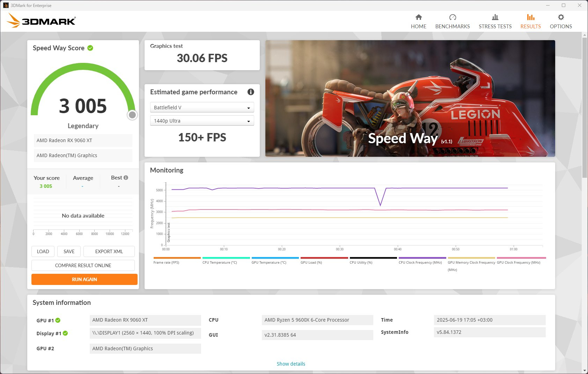
Task: Toggle GPU Load (%) legend series
Action: 324,261
